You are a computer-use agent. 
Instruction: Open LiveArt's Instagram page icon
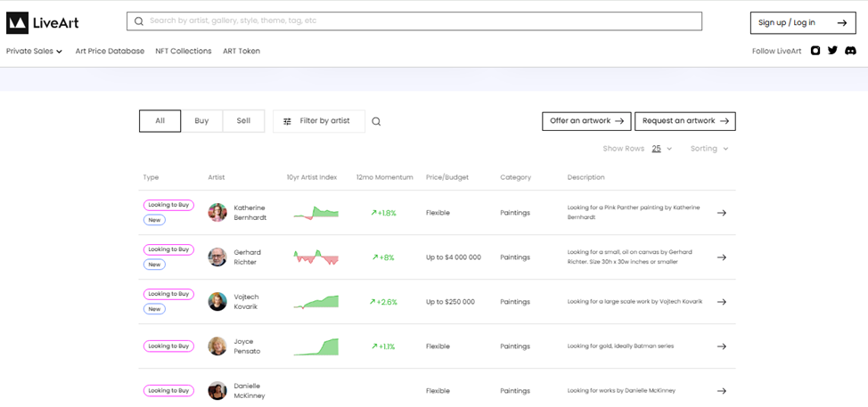click(815, 51)
